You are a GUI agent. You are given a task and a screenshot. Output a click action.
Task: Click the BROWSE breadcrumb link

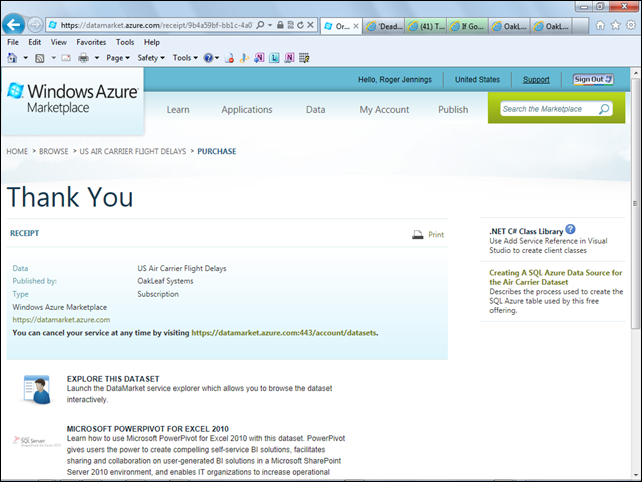pyautogui.click(x=54, y=151)
